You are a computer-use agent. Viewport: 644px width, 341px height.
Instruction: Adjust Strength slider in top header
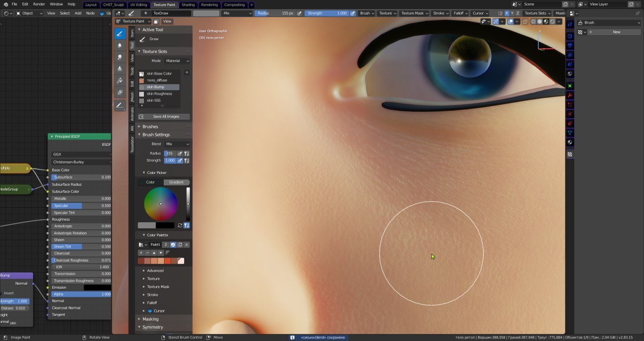click(x=327, y=13)
